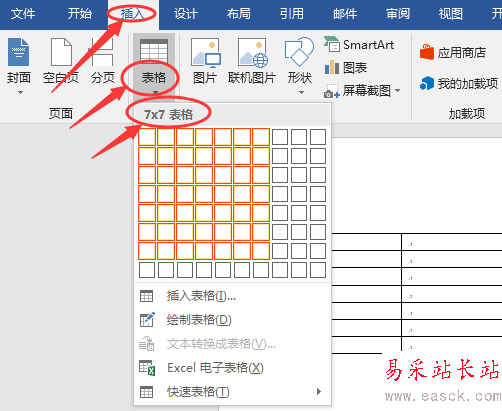
Task: Click the top-right cell of table grid
Action: (318, 137)
